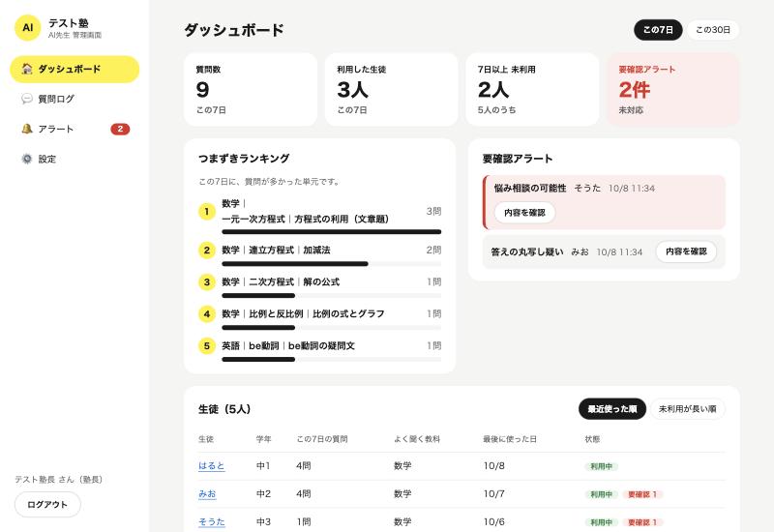Click the 3問 count in ranking

pos(433,212)
